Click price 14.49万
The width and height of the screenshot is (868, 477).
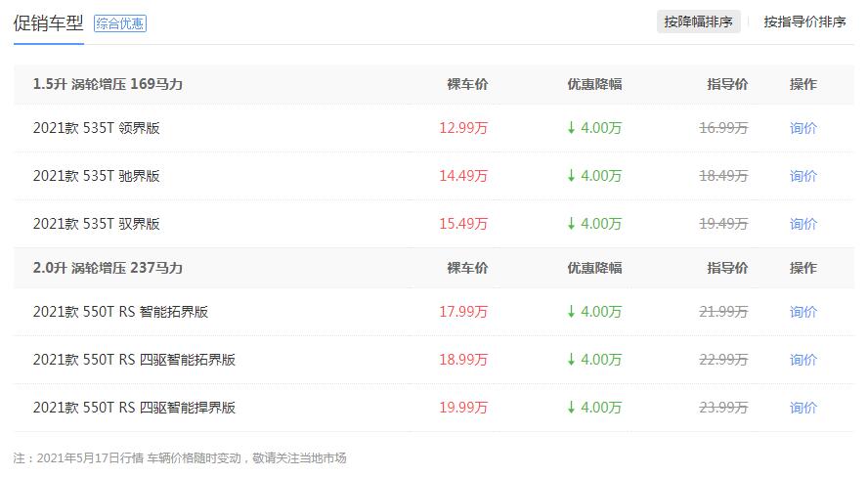pyautogui.click(x=463, y=176)
